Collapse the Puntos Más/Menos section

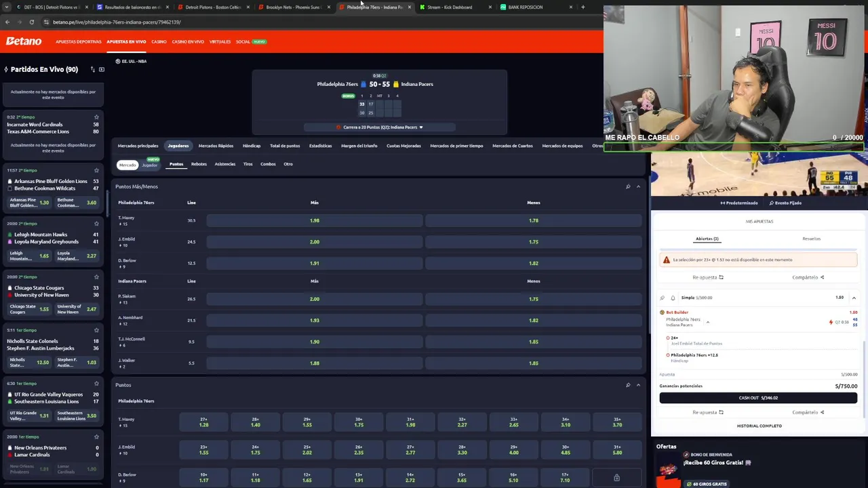click(x=638, y=186)
